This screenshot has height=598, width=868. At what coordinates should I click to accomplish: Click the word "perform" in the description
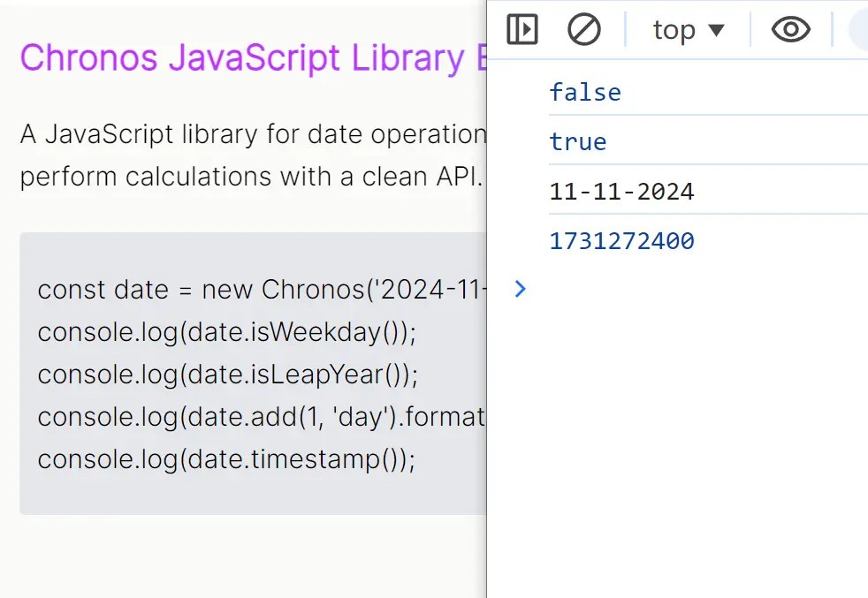pyautogui.click(x=69, y=177)
